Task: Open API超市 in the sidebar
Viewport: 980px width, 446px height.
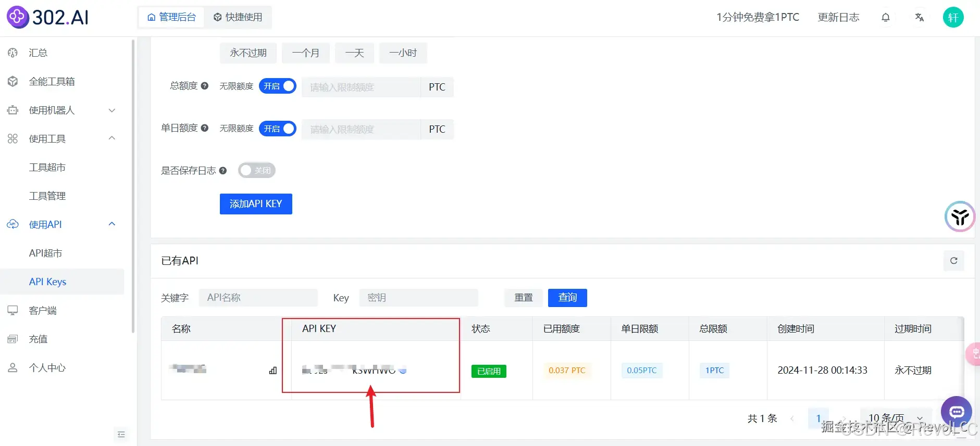Action: (46, 253)
